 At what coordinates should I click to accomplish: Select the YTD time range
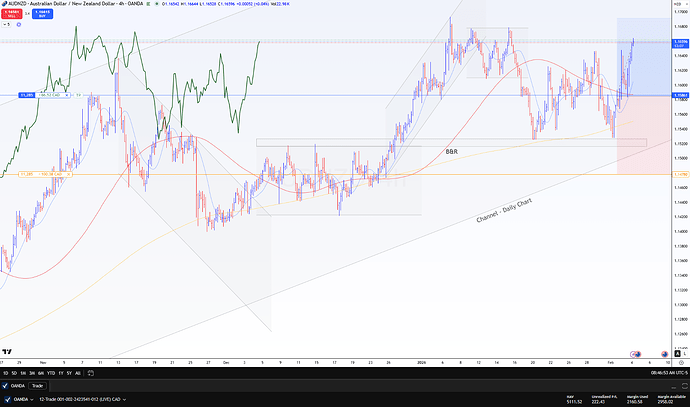[51, 373]
